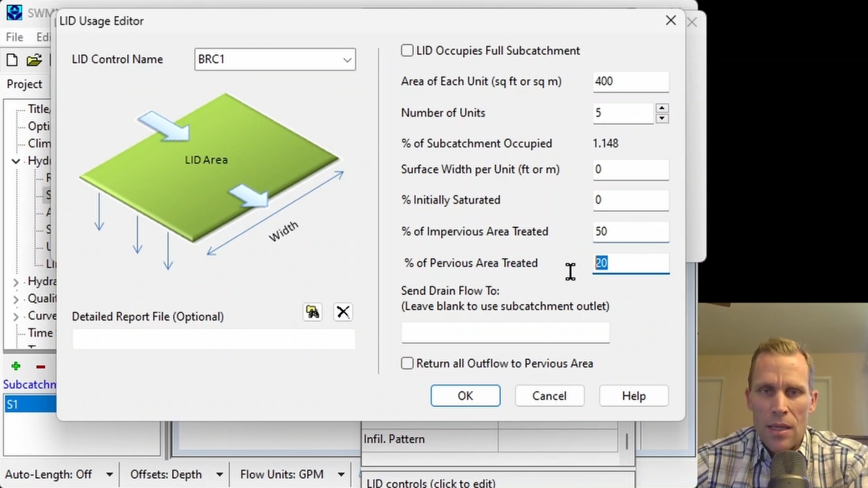
Task: Select the Time item in project tree
Action: pos(40,333)
